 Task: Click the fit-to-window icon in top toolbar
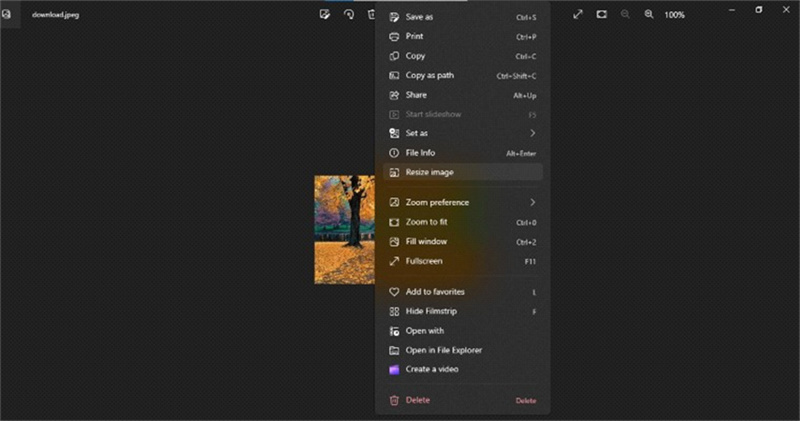click(602, 14)
